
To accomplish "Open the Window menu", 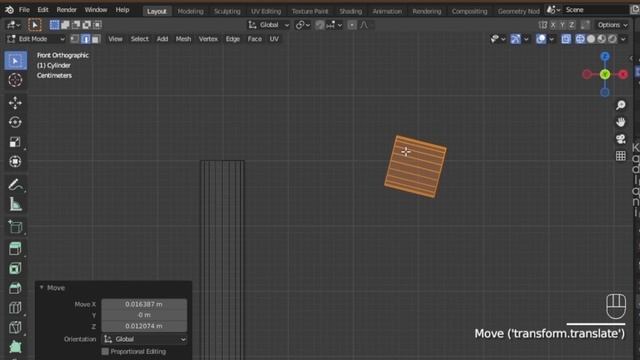I will pos(96,10).
